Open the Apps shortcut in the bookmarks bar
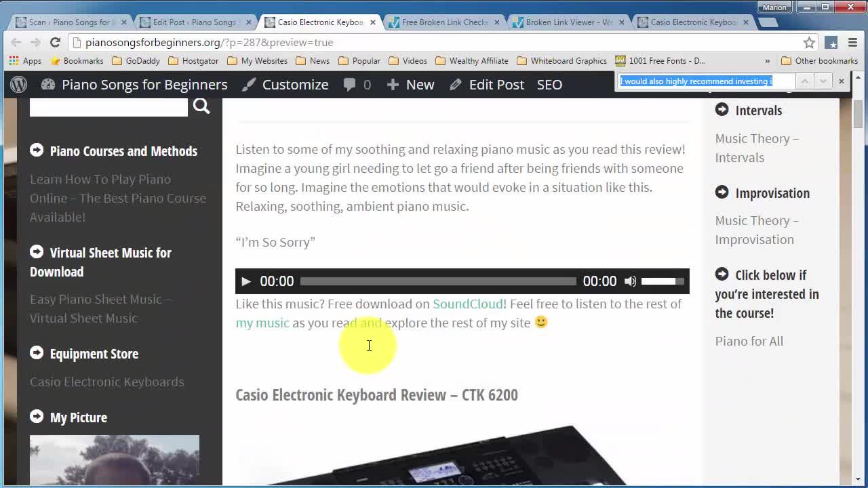 coord(25,61)
